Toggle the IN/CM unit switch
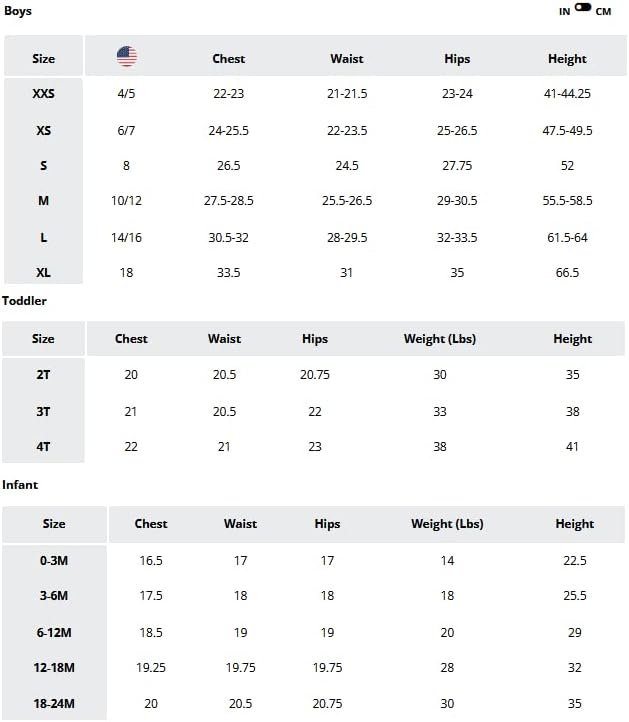Viewport: 629px width, 722px height. 582,7
